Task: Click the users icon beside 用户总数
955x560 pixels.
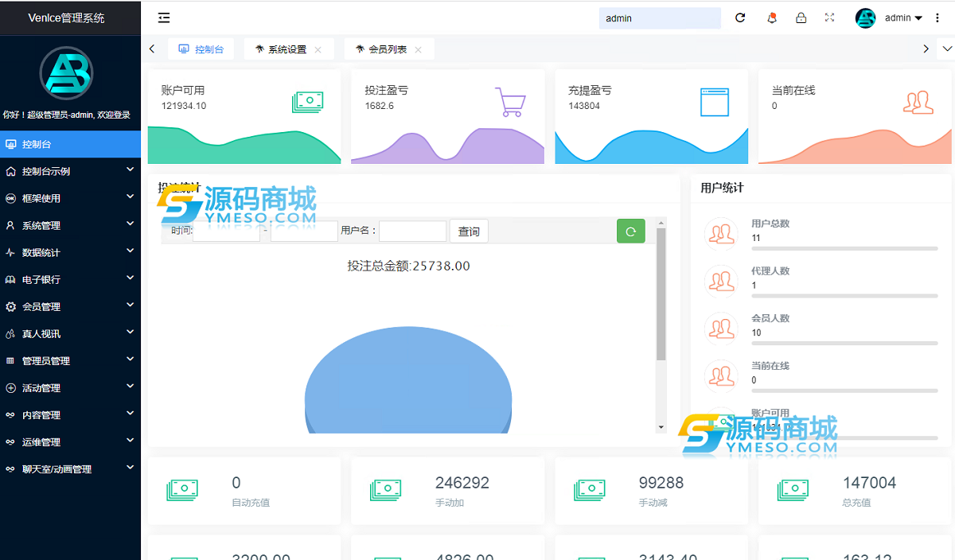Action: point(722,234)
